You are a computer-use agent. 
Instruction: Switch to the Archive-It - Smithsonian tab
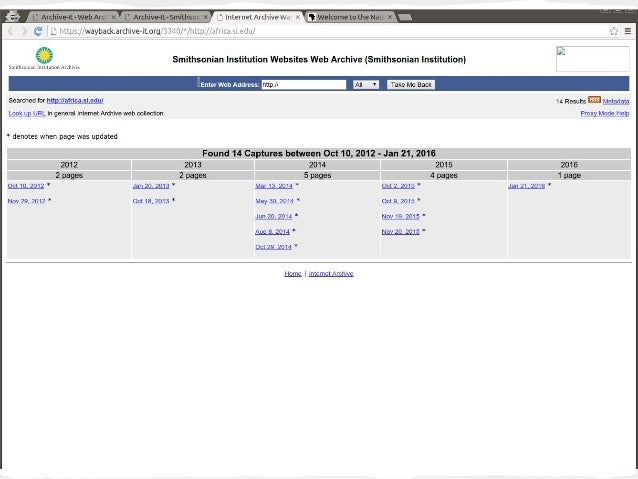[166, 17]
